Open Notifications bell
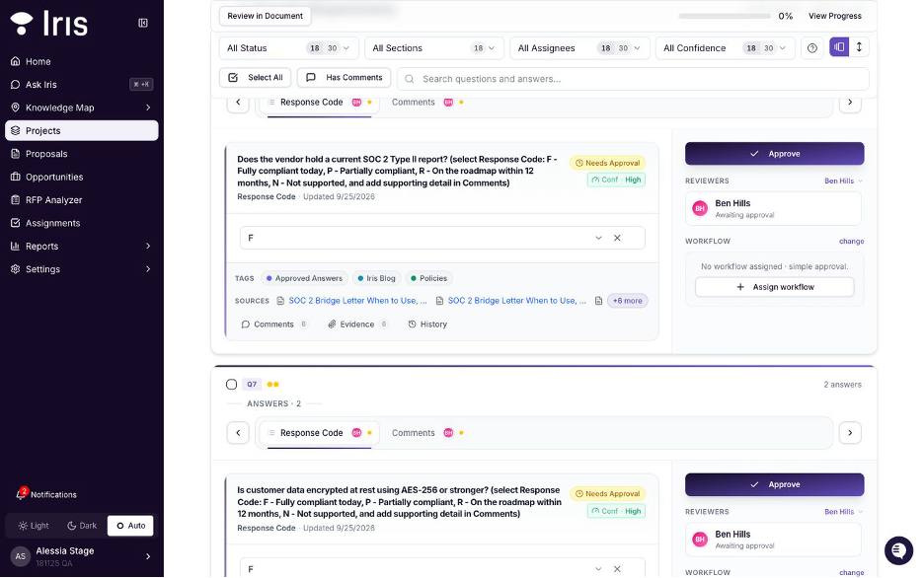 tap(46, 494)
